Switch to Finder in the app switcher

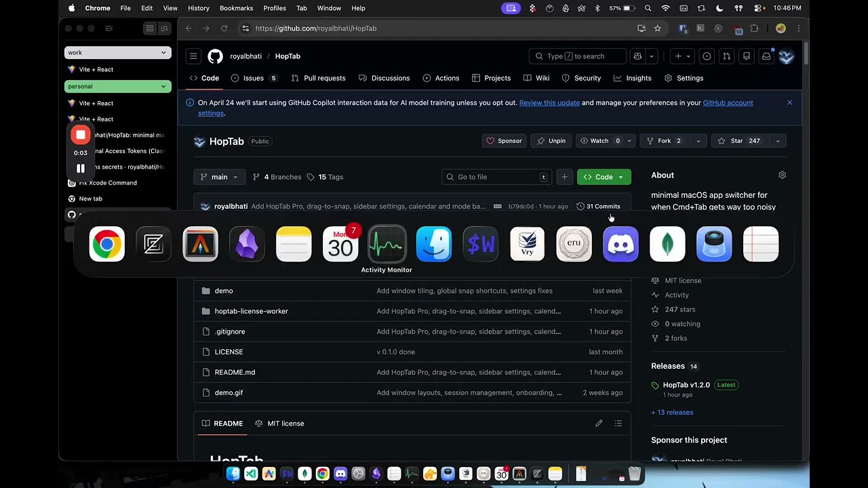434,244
